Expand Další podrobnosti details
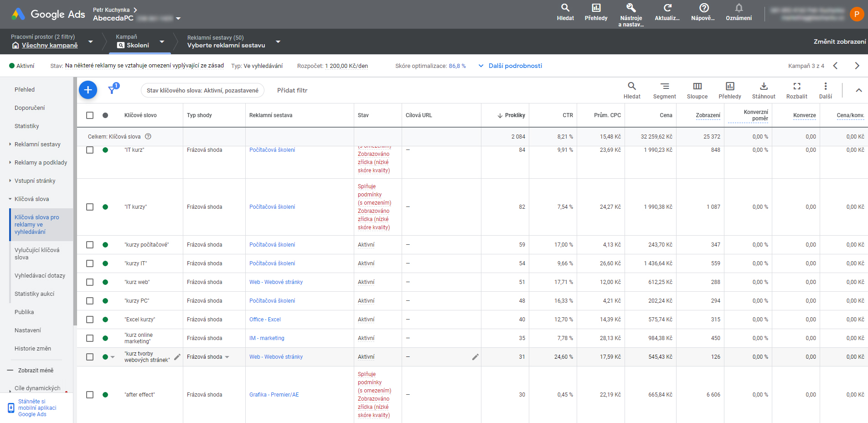The height and width of the screenshot is (423, 868). 511,66
